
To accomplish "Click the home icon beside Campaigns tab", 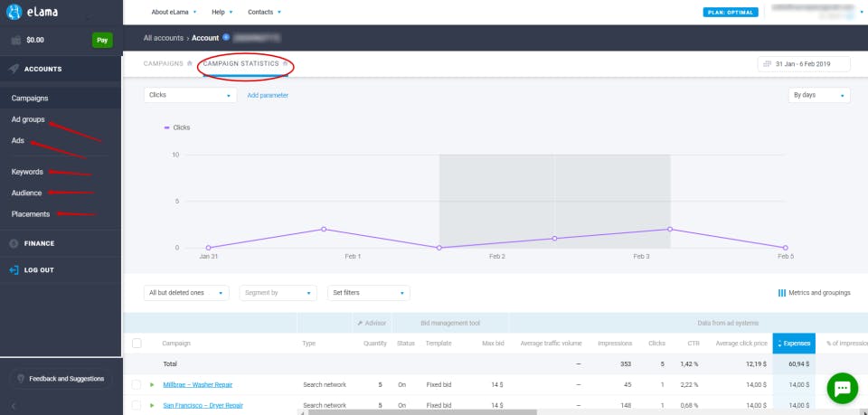I will 189,63.
